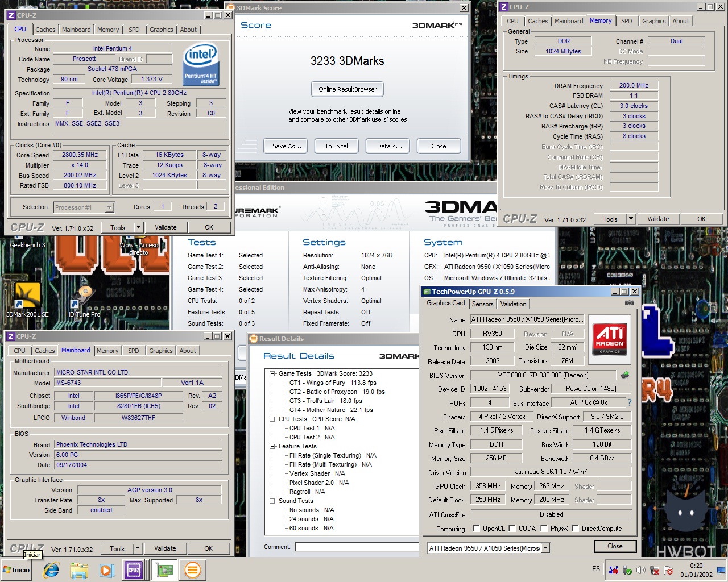Launch Windows Media Player from taskbar
Image resolution: width=728 pixels, height=582 pixels.
coord(106,569)
